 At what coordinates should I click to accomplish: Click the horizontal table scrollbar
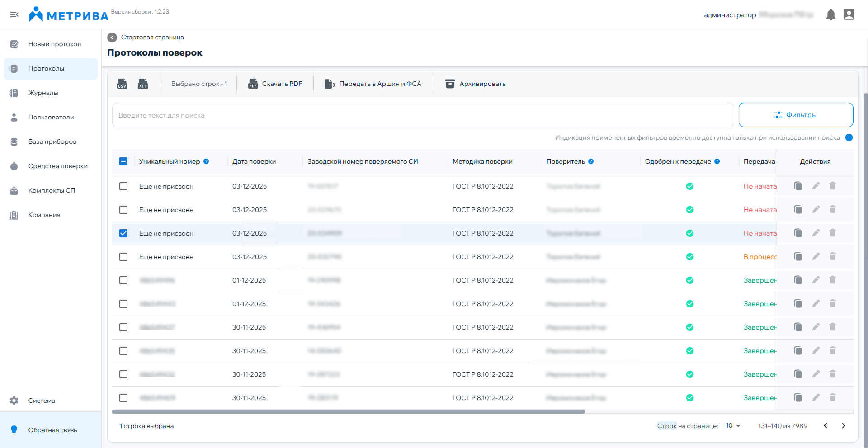tap(348, 412)
